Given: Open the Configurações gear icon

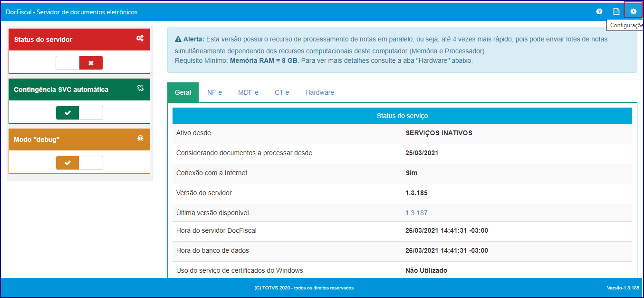Looking at the screenshot, I should (634, 11).
